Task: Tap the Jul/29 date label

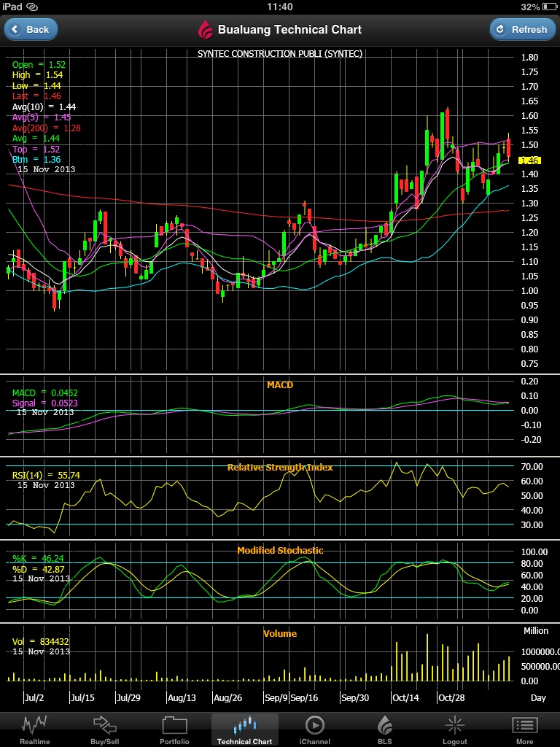Action: [x=128, y=698]
